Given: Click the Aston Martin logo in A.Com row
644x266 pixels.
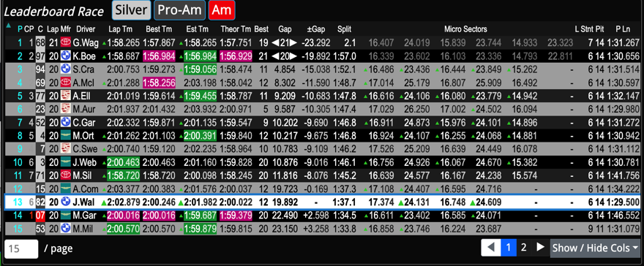Looking at the screenshot, I should [x=65, y=189].
